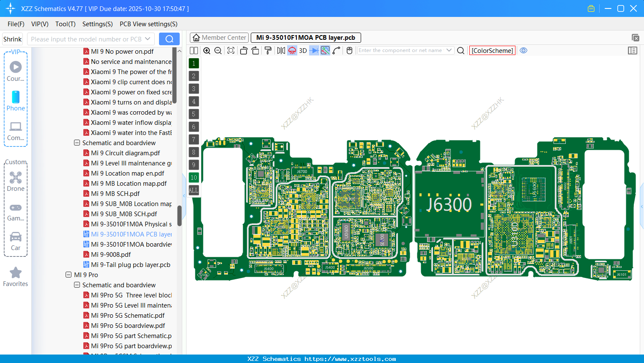Open the Tool(T) menu

click(65, 24)
